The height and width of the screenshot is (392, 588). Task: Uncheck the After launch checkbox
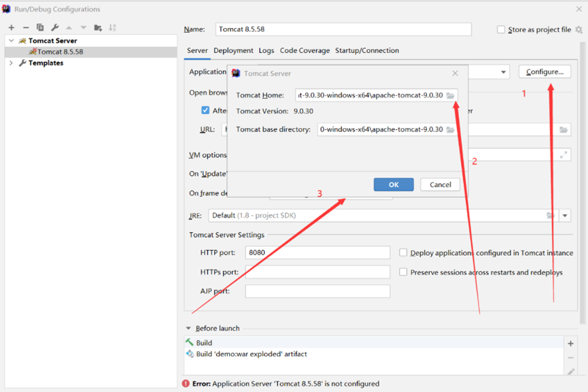pyautogui.click(x=205, y=110)
